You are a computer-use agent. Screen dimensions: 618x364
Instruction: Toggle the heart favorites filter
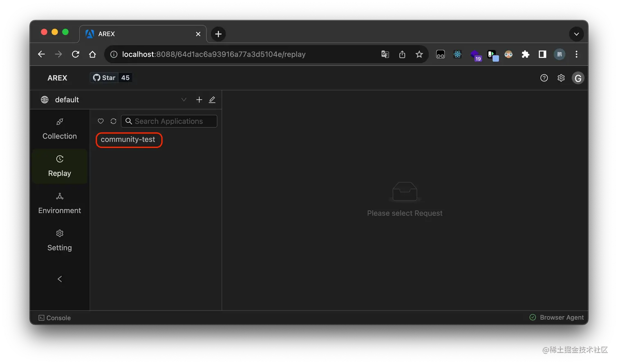(x=101, y=121)
